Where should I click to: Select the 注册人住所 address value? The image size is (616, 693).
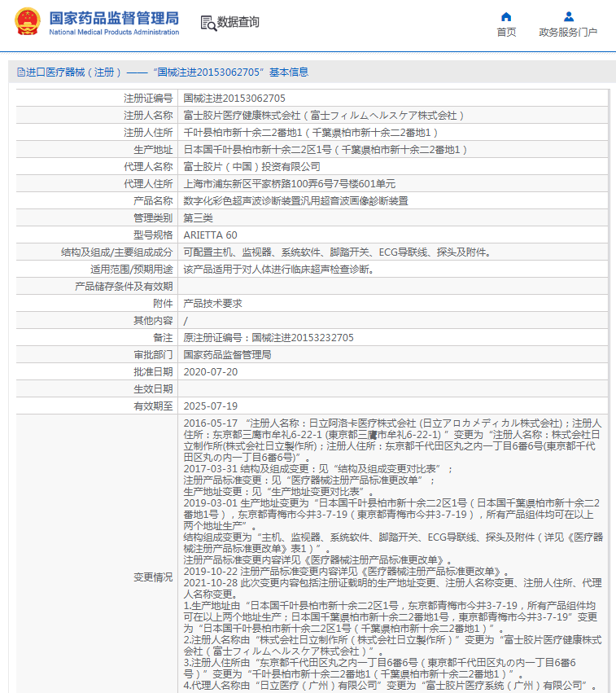click(310, 133)
